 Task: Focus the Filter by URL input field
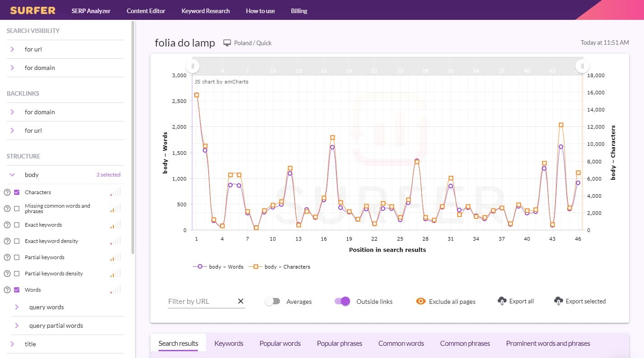coord(201,301)
